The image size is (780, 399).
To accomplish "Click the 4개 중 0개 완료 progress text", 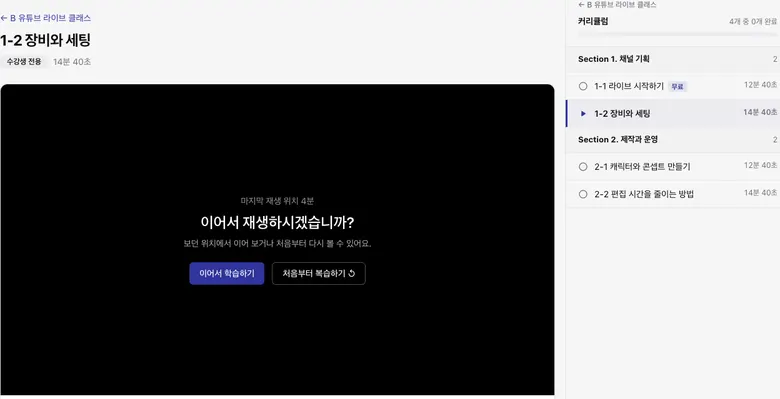I will (753, 22).
